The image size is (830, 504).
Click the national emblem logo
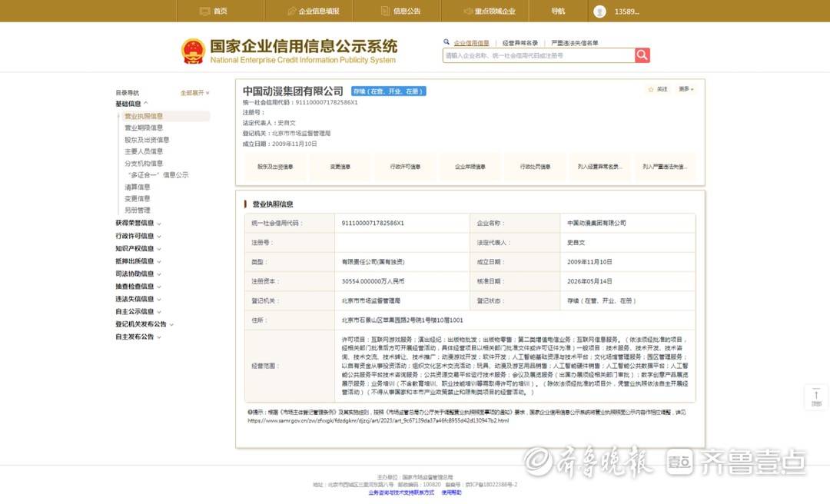pyautogui.click(x=193, y=51)
